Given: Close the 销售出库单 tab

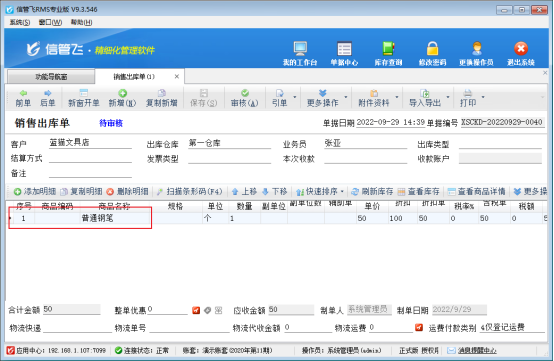Looking at the screenshot, I should click(x=177, y=76).
